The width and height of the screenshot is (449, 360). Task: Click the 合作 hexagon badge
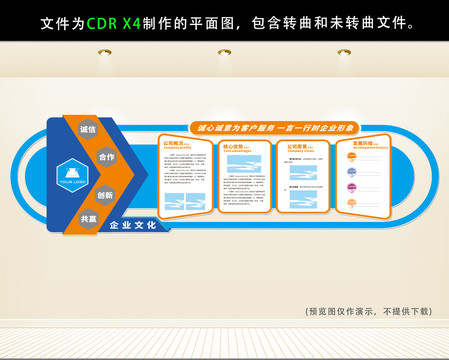pyautogui.click(x=107, y=157)
